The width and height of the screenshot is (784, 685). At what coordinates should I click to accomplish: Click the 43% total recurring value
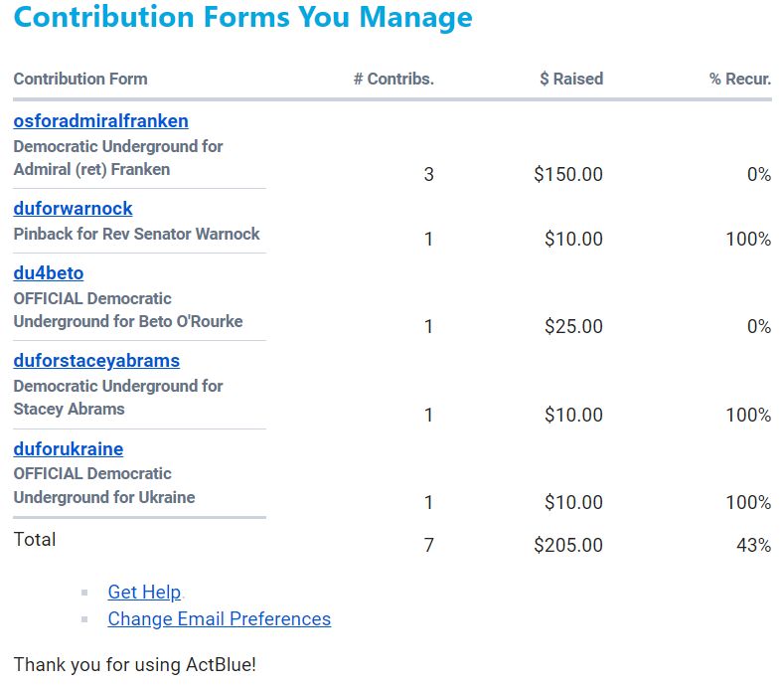point(753,546)
